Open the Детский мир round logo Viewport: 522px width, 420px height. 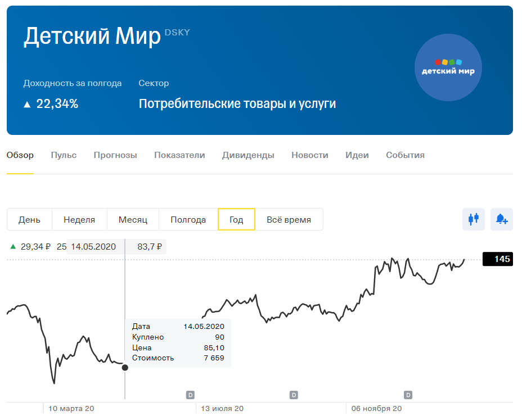pos(448,67)
